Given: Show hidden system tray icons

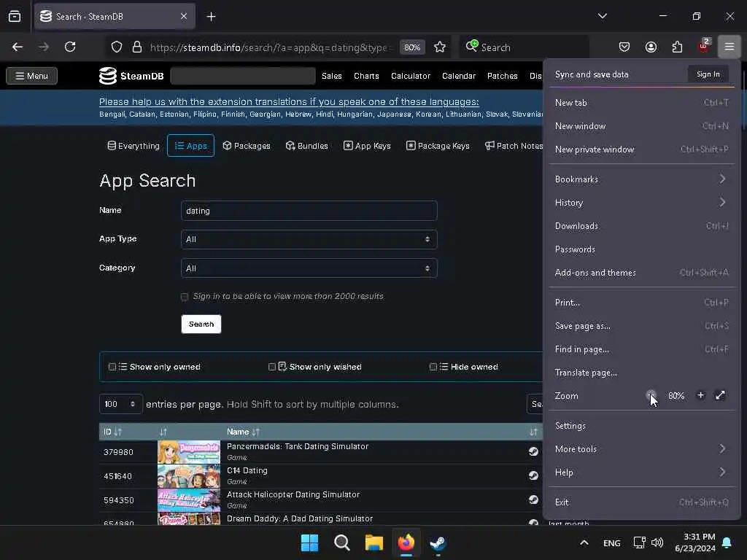Looking at the screenshot, I should (x=584, y=542).
